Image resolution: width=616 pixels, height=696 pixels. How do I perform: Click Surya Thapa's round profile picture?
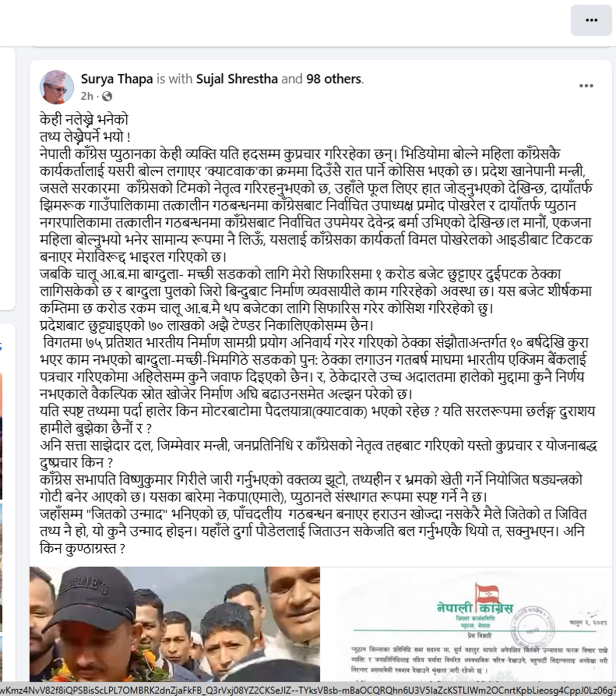point(57,87)
